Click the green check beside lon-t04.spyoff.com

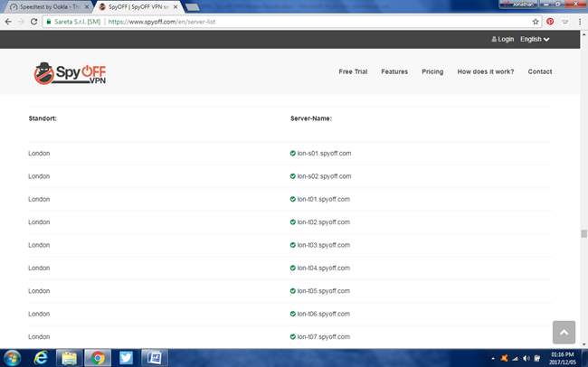coord(293,268)
